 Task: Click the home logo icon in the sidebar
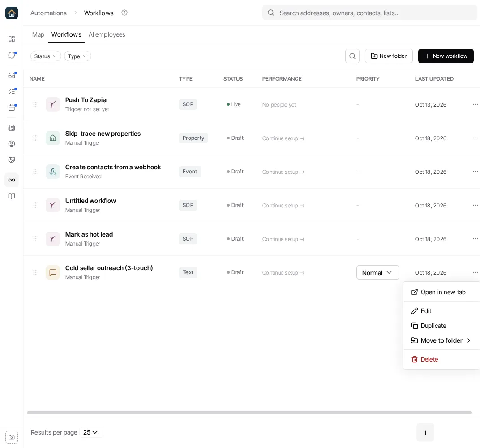point(12,13)
